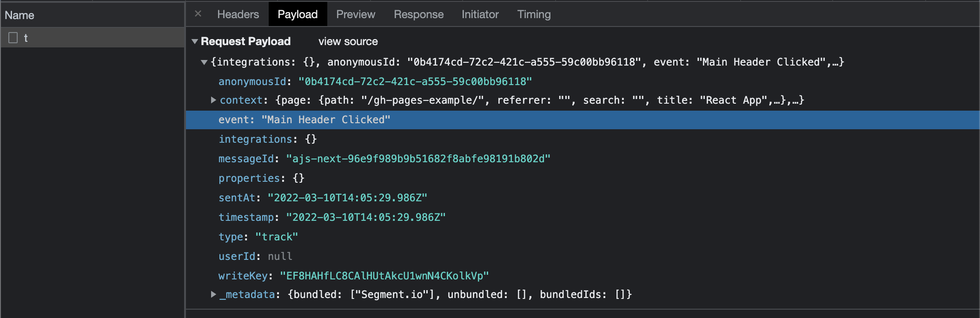Click the writeKey value
The width and height of the screenshot is (980, 318).
384,276
